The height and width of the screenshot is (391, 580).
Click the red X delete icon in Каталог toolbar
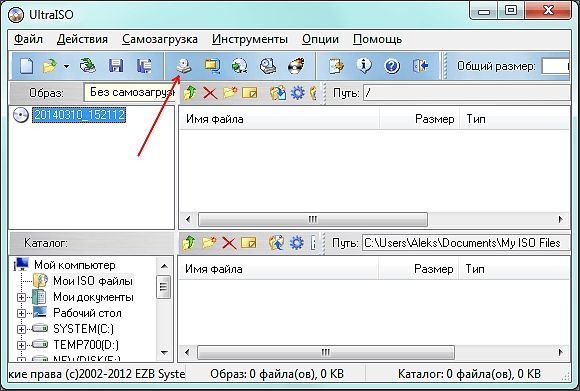pos(229,243)
